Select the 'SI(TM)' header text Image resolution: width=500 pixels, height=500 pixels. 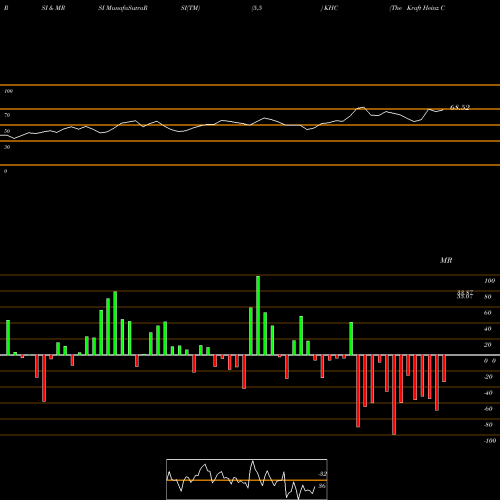[x=190, y=8]
